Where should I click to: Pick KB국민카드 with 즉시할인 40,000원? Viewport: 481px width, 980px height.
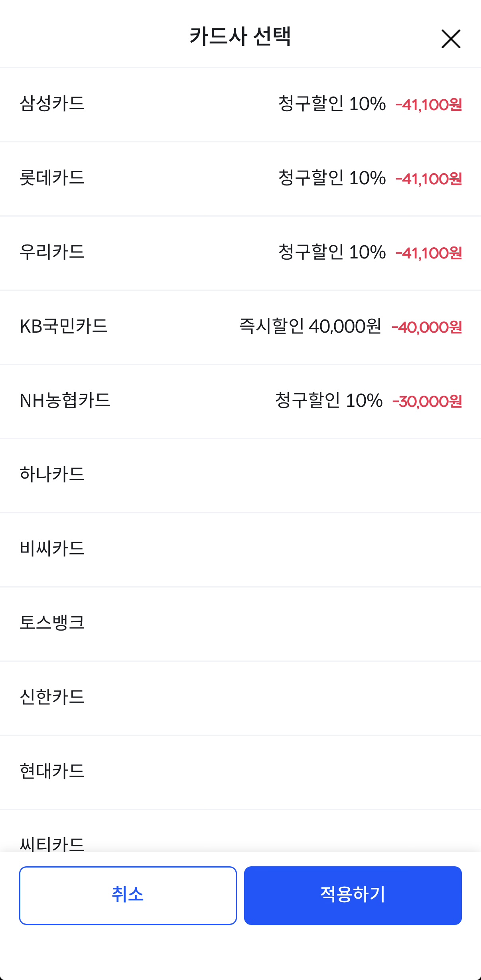(x=64, y=326)
